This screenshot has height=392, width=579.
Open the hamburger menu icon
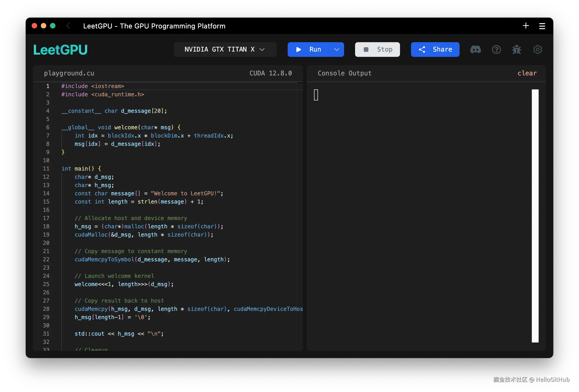[542, 26]
